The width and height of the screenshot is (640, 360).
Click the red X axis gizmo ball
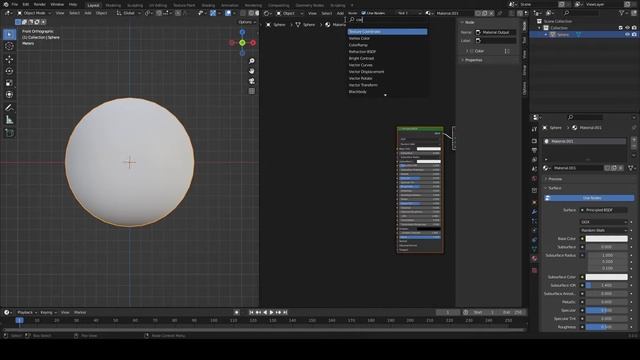[253, 42]
